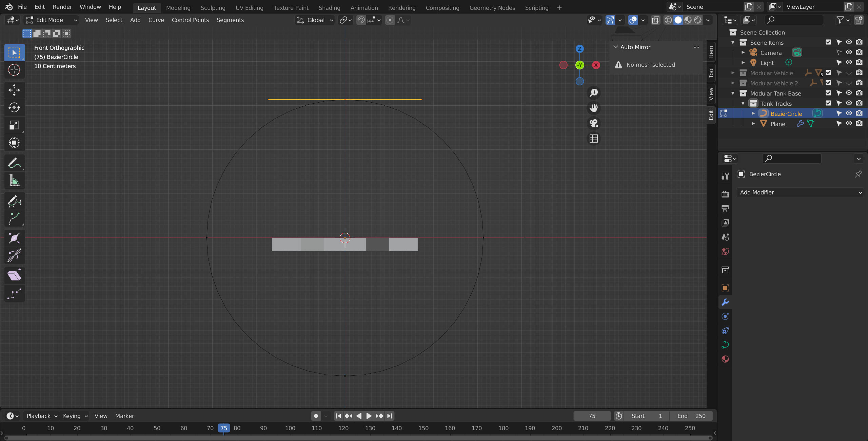This screenshot has width=868, height=441.
Task: Activate the Annotate tool
Action: point(14,163)
